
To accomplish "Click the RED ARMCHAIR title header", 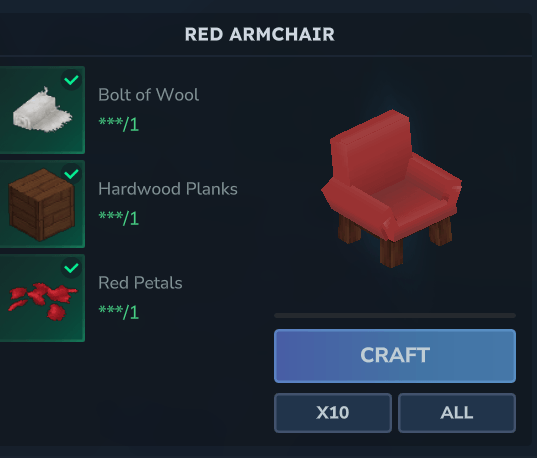I will click(260, 34).
